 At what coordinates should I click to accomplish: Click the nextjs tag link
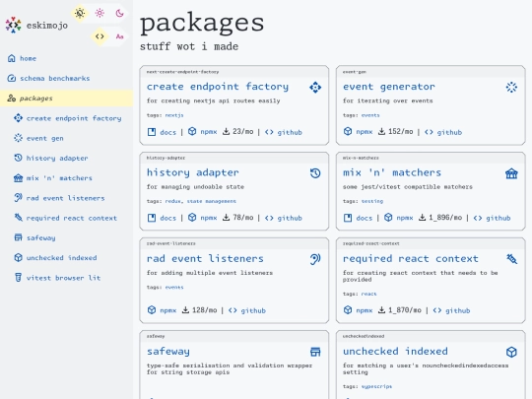click(174, 115)
